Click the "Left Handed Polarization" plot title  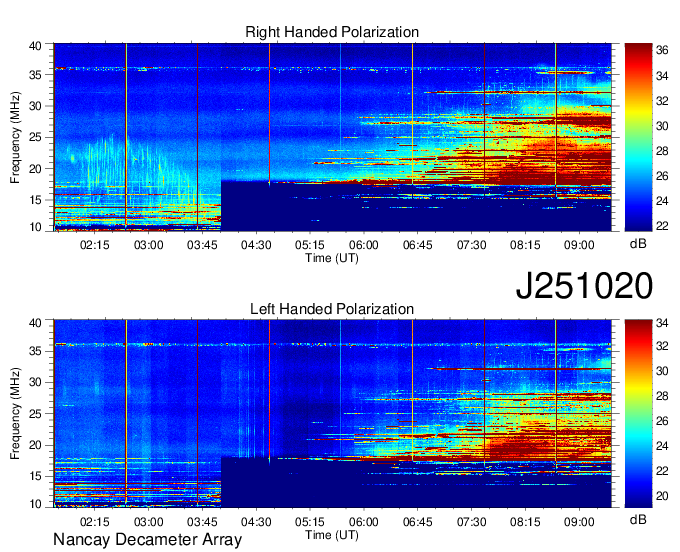click(332, 310)
